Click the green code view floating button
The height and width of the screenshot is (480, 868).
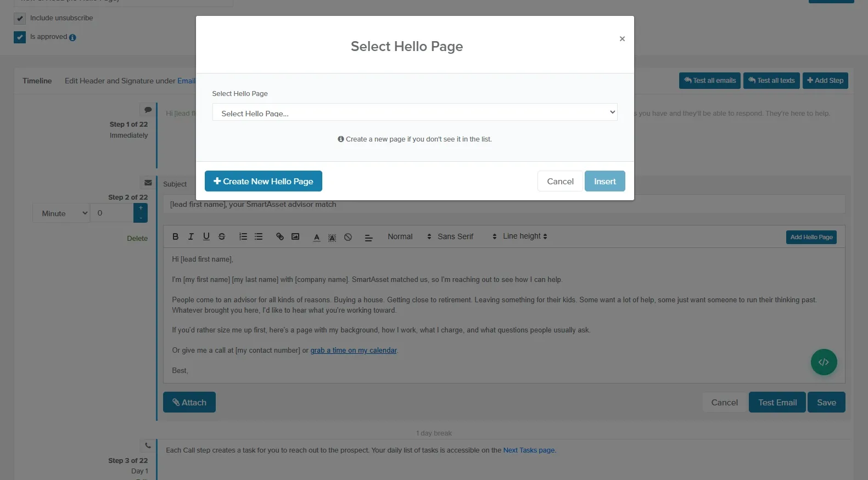point(824,362)
